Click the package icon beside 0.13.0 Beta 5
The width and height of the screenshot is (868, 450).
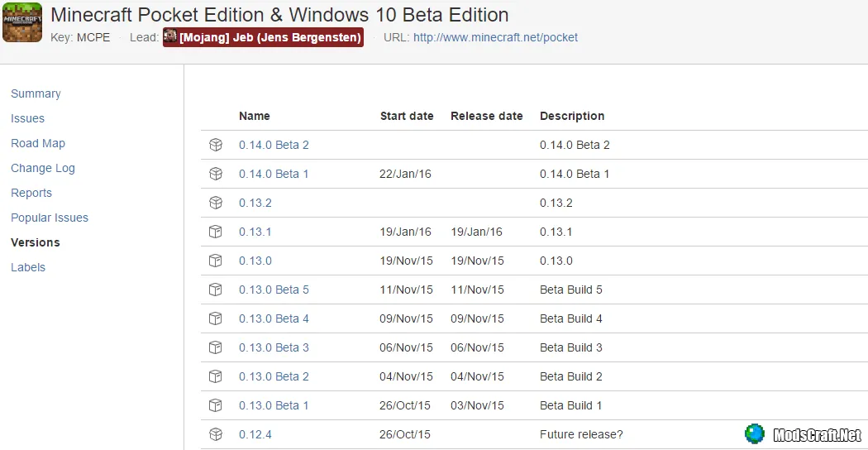click(216, 290)
